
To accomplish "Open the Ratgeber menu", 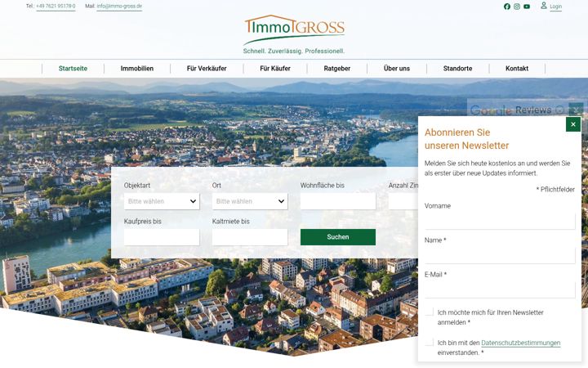I will (336, 69).
